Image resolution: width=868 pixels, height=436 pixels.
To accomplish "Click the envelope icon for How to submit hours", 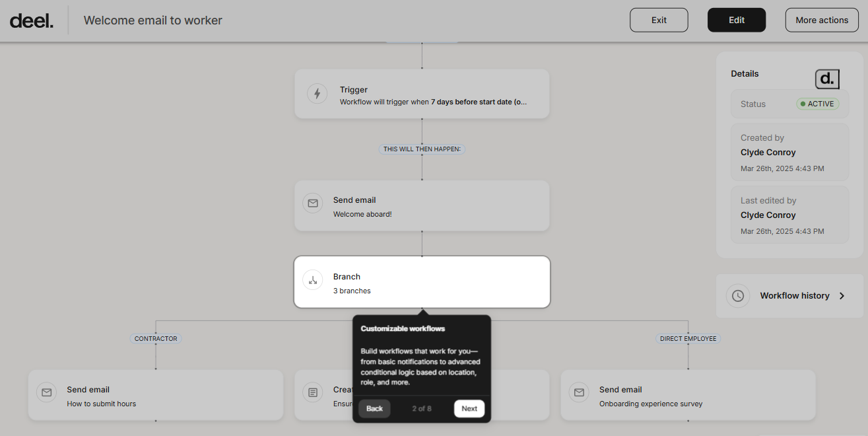I will pos(46,392).
